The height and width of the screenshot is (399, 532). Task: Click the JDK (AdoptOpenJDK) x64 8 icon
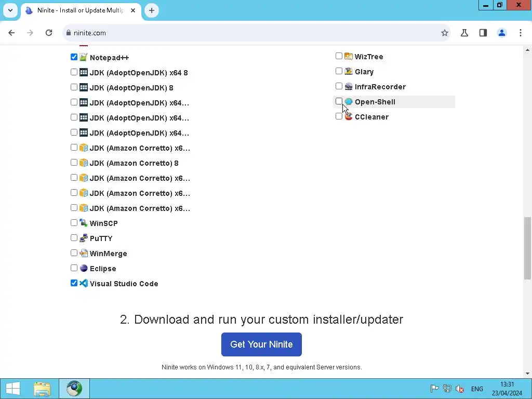84,72
